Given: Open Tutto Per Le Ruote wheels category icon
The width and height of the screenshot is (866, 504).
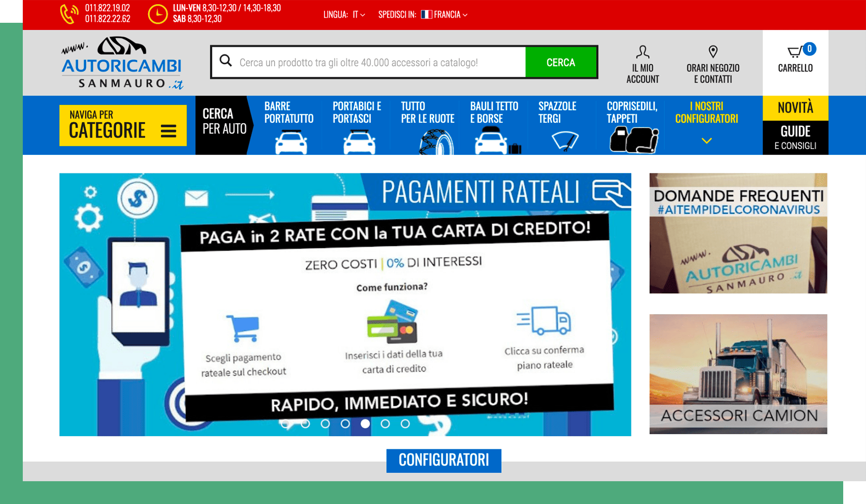Looking at the screenshot, I should click(436, 139).
